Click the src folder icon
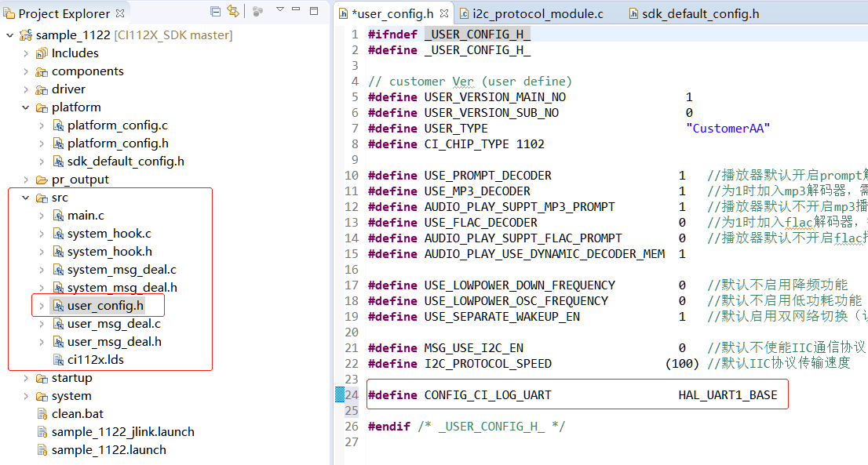This screenshot has width=868, height=465. tap(42, 198)
